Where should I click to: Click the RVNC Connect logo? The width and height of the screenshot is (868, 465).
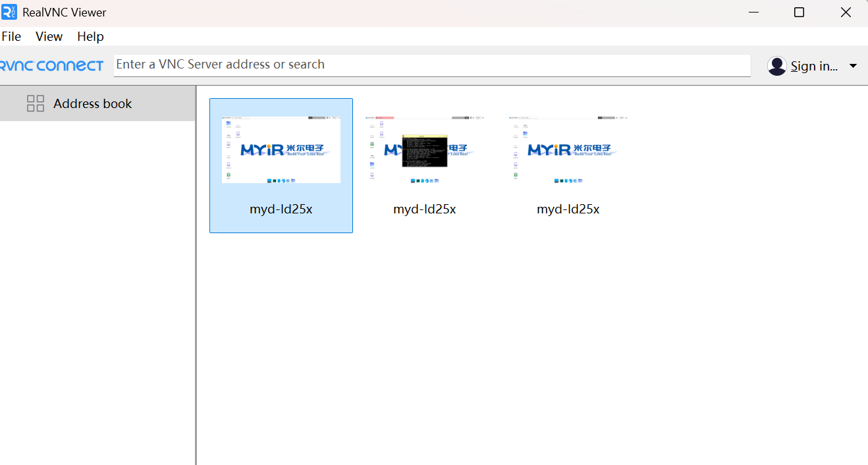point(52,65)
